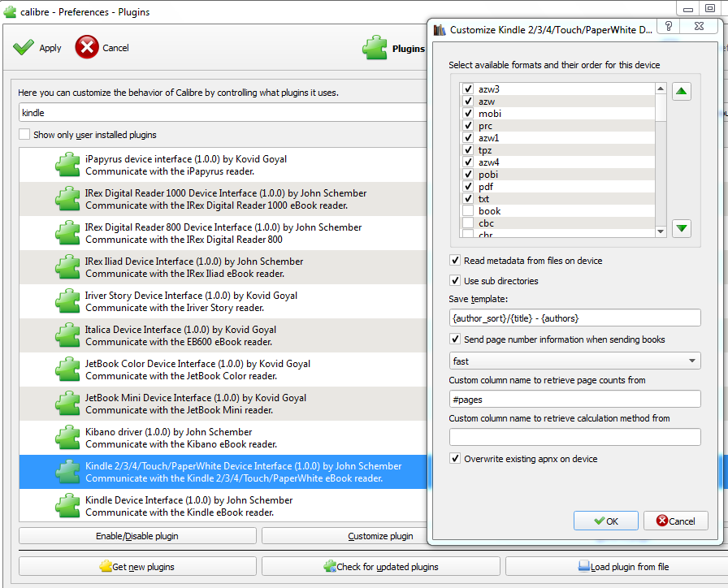Click the Kindle Device Interface plugin icon
Image resolution: width=728 pixels, height=588 pixels.
click(x=67, y=506)
